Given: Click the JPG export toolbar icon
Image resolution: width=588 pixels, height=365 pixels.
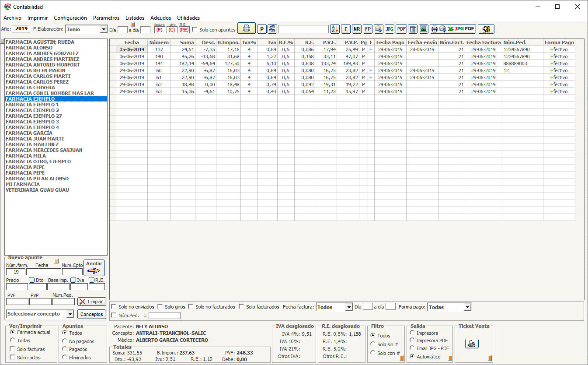Looking at the screenshot, I should pos(389,29).
